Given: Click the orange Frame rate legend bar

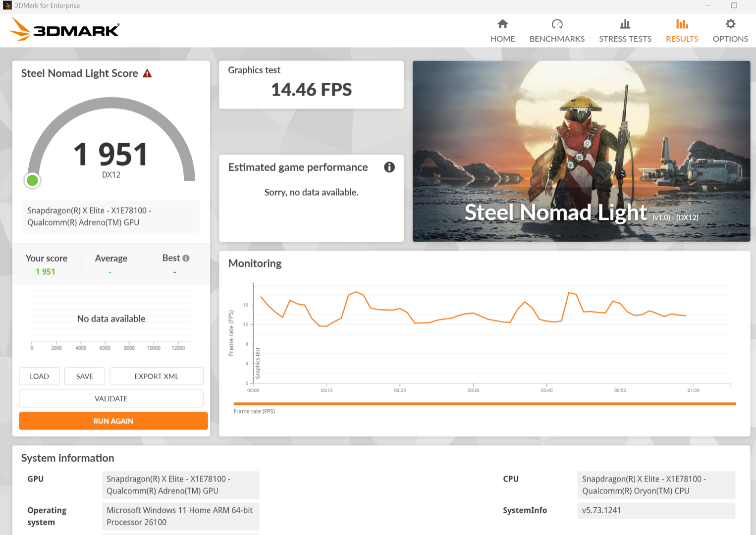Looking at the screenshot, I should tap(484, 404).
